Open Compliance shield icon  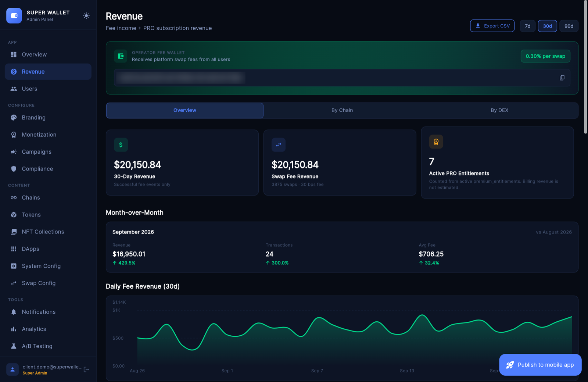(x=14, y=169)
